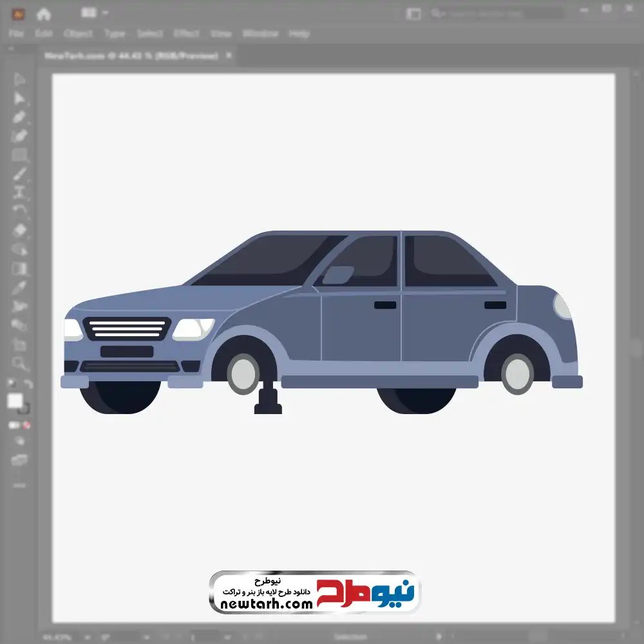Screen dimensions: 644x644
Task: Go to the Home screen icon
Action: [x=43, y=14]
